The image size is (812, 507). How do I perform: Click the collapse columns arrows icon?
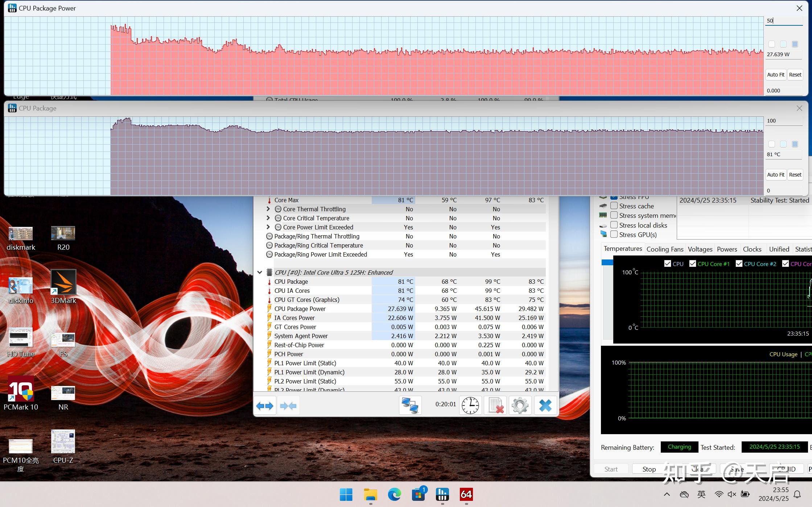(288, 406)
